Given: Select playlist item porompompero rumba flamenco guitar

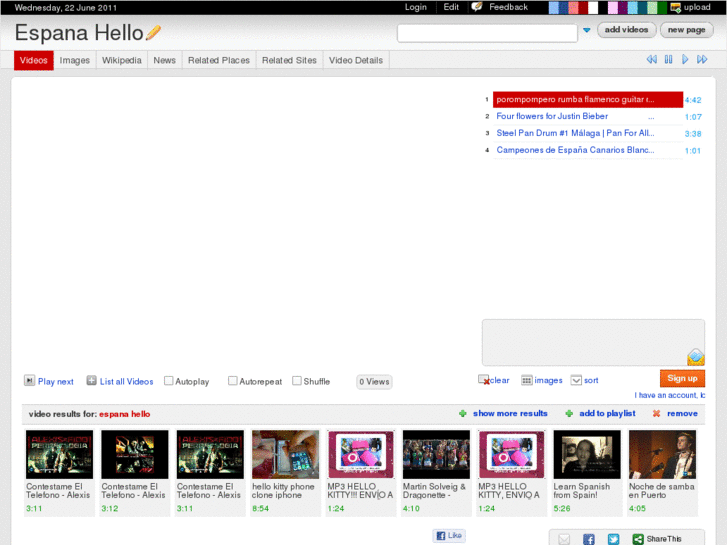Looking at the screenshot, I should click(x=587, y=99).
